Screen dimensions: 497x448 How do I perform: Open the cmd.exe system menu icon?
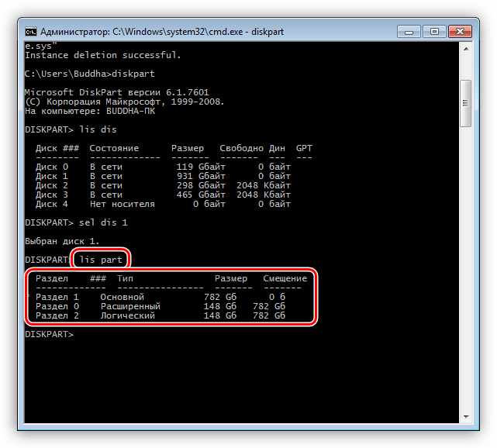[31, 32]
